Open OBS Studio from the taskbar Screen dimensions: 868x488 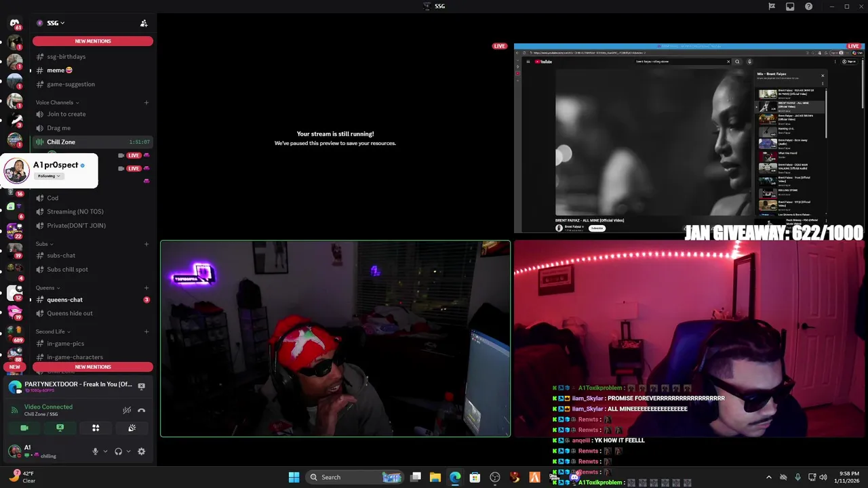495,477
